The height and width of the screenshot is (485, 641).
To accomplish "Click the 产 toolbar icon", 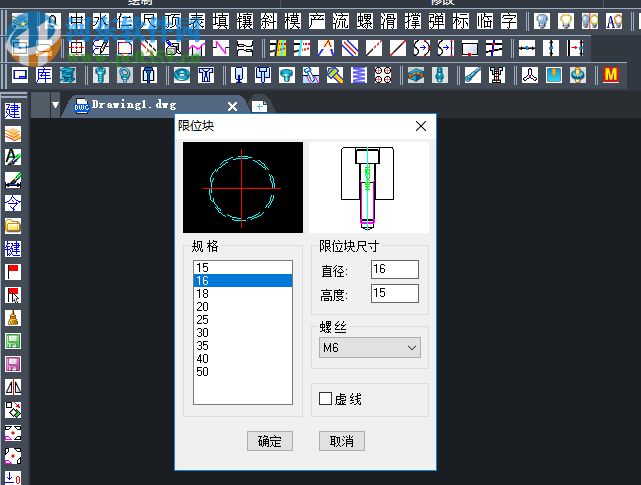I will [x=317, y=21].
